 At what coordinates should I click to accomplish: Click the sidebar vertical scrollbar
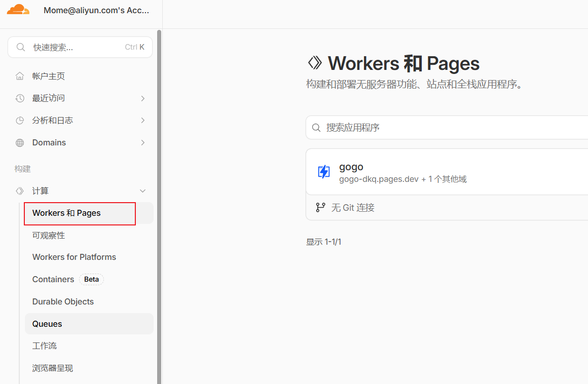pyautogui.click(x=159, y=203)
